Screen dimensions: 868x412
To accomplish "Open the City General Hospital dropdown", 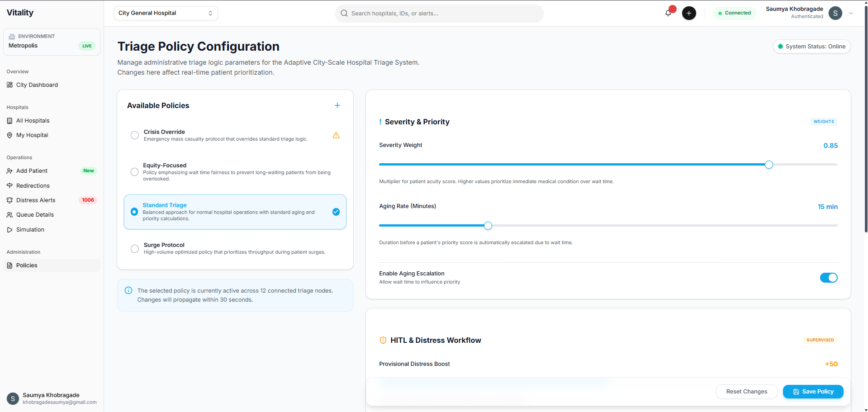I will tap(166, 13).
